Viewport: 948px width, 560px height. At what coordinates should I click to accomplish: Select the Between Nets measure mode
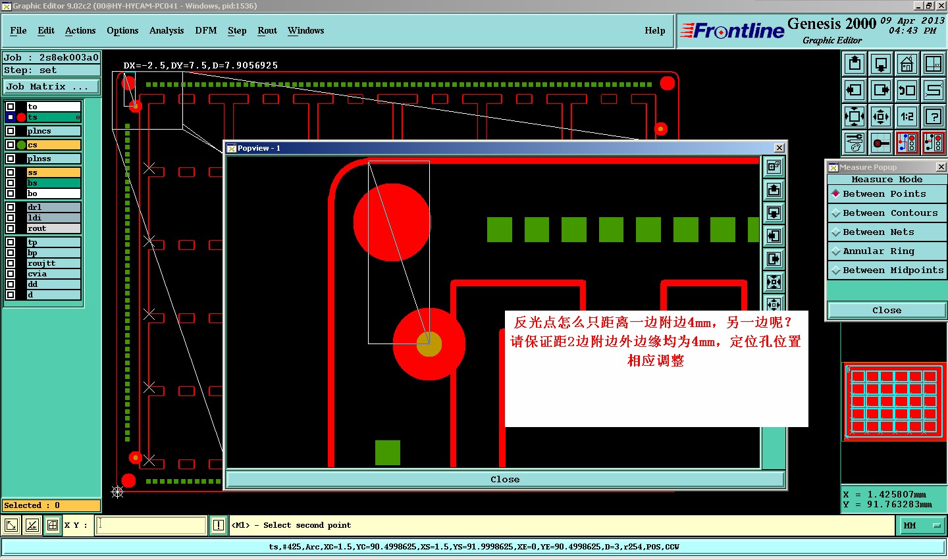click(887, 232)
